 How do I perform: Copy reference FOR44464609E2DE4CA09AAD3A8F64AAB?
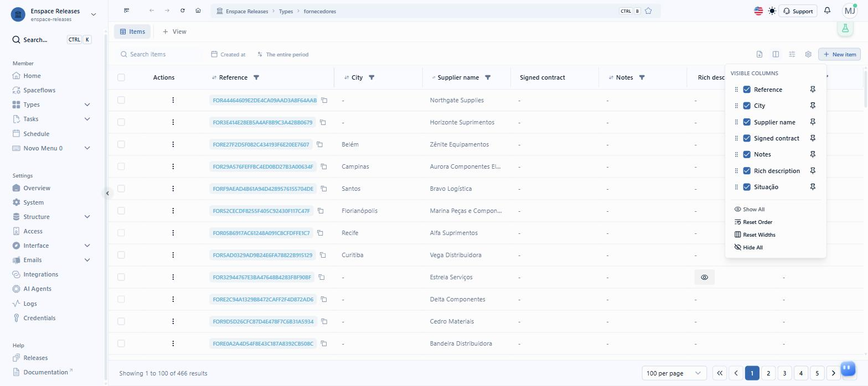324,100
